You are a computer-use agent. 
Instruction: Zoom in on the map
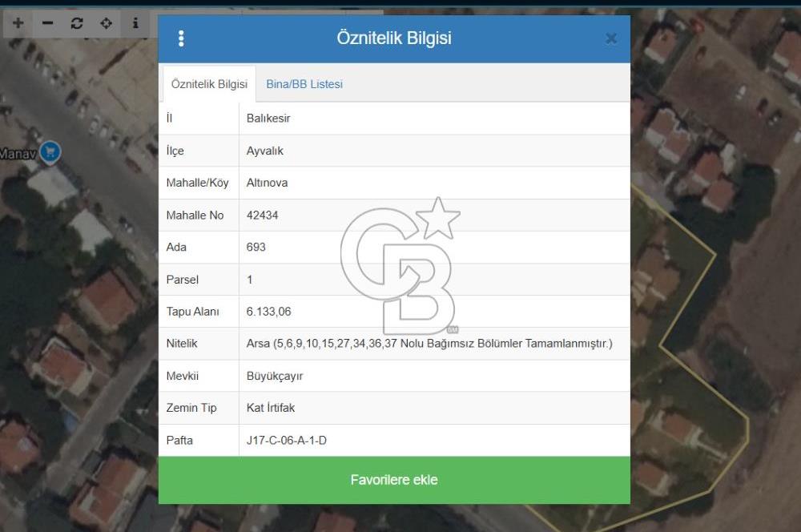coord(18,23)
